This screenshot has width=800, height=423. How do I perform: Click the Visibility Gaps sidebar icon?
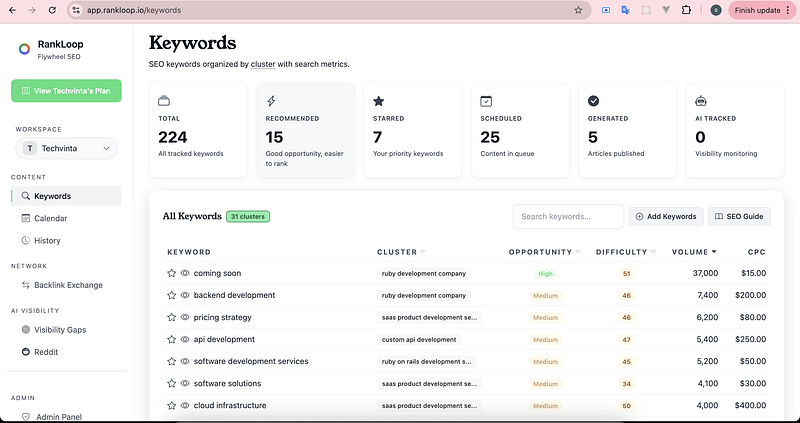pyautogui.click(x=26, y=329)
